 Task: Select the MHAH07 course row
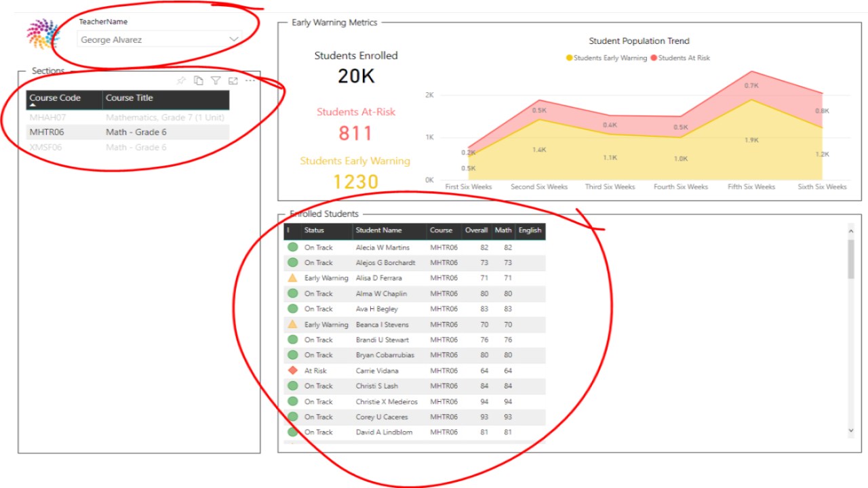tap(128, 117)
